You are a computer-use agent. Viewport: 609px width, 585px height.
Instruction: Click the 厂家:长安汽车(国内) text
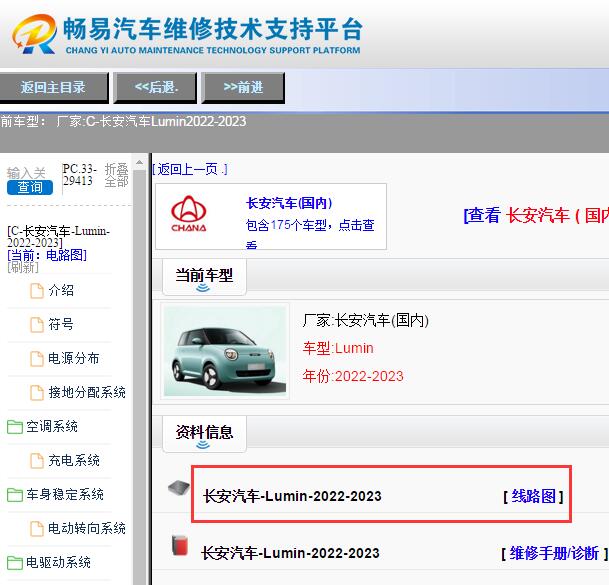click(365, 320)
